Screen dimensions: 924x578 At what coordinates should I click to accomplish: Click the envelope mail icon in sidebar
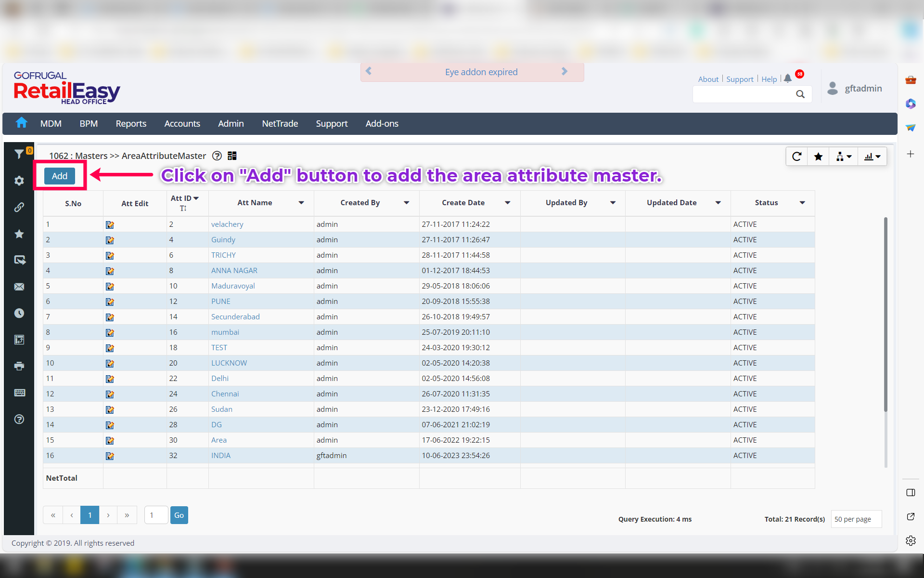[19, 287]
